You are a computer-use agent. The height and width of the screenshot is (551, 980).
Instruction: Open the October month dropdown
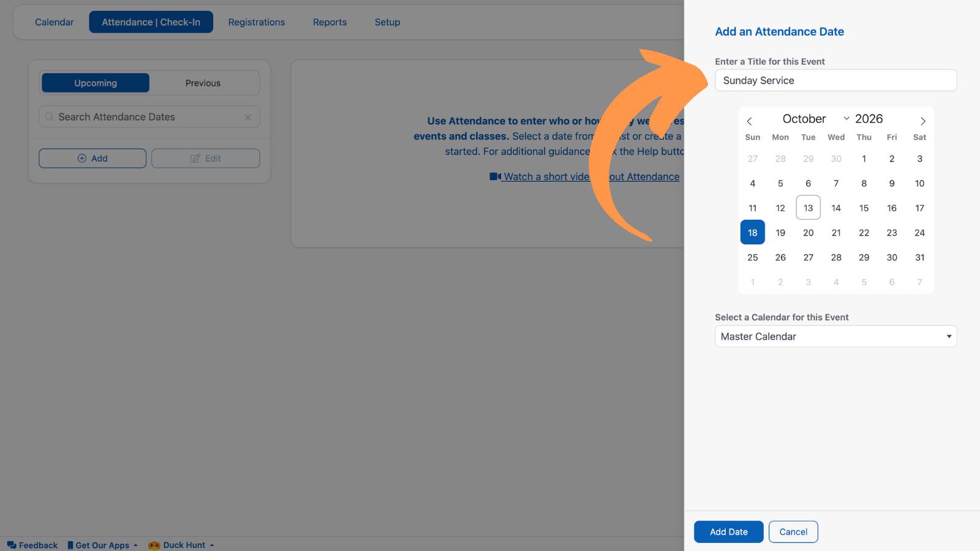coord(816,119)
